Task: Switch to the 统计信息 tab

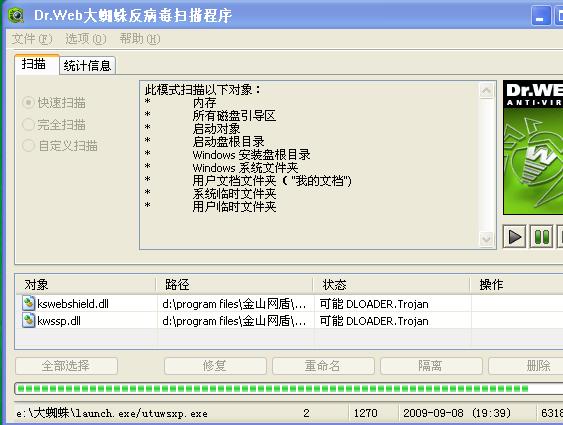Action: point(87,66)
